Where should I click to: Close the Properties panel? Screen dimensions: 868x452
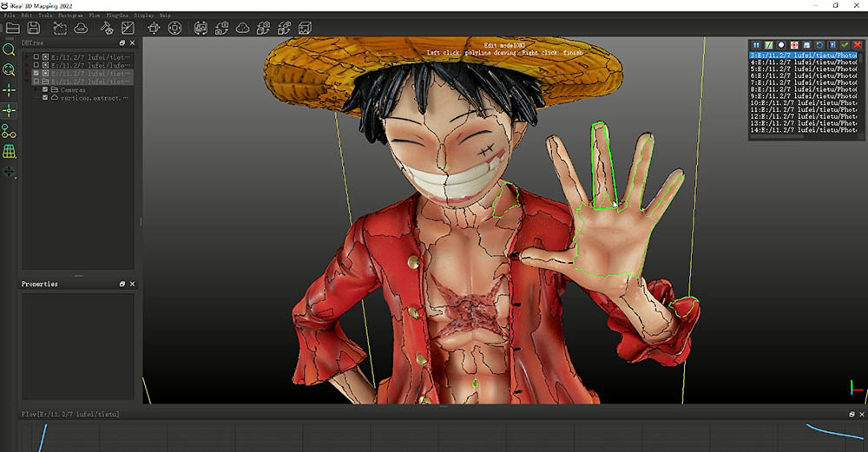132,284
